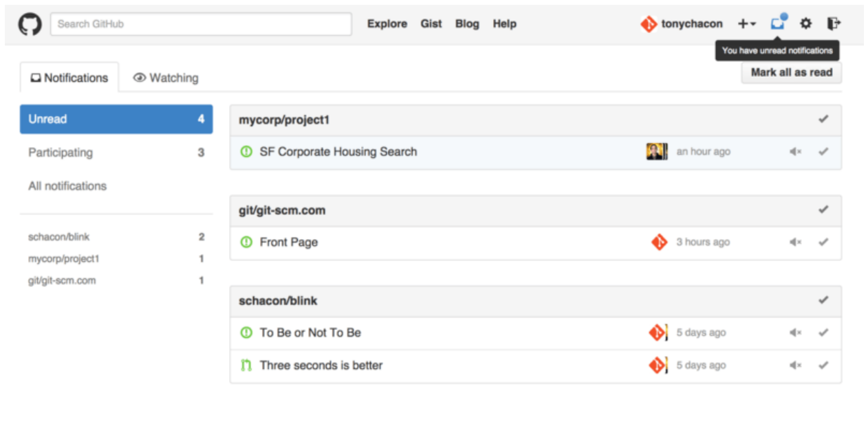
Task: Open the account settings gear icon
Action: click(x=805, y=24)
